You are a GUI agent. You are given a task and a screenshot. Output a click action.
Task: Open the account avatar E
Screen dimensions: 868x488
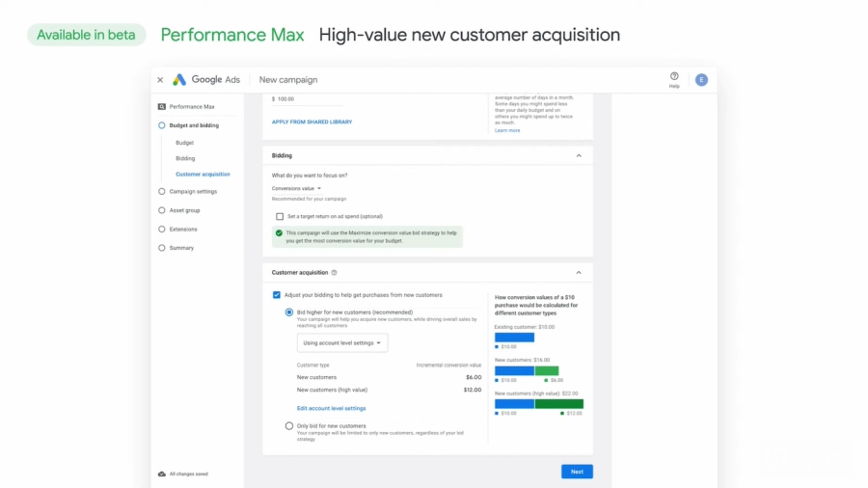(x=701, y=80)
